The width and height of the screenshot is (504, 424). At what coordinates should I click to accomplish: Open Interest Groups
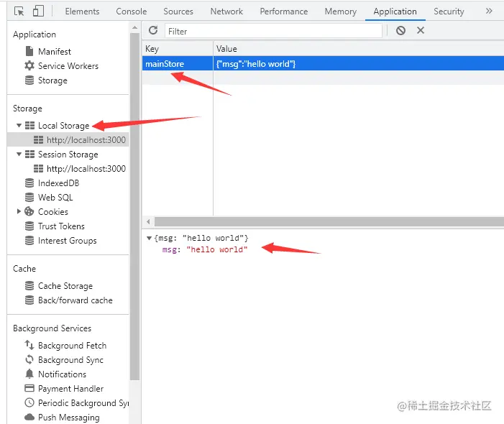[x=67, y=241]
